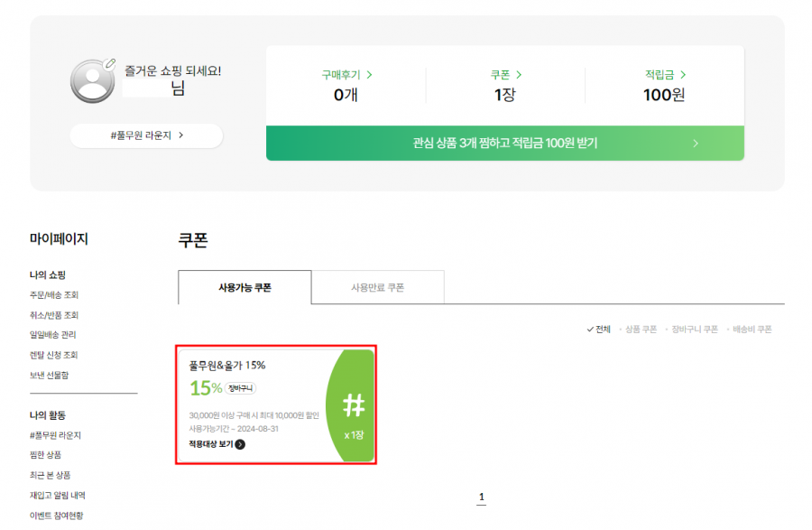Filter by 상품 쿠폰

click(x=641, y=330)
